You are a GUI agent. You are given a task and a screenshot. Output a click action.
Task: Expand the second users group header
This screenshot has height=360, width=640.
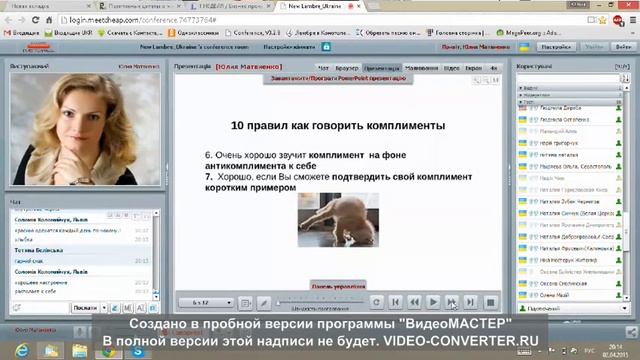(569, 95)
